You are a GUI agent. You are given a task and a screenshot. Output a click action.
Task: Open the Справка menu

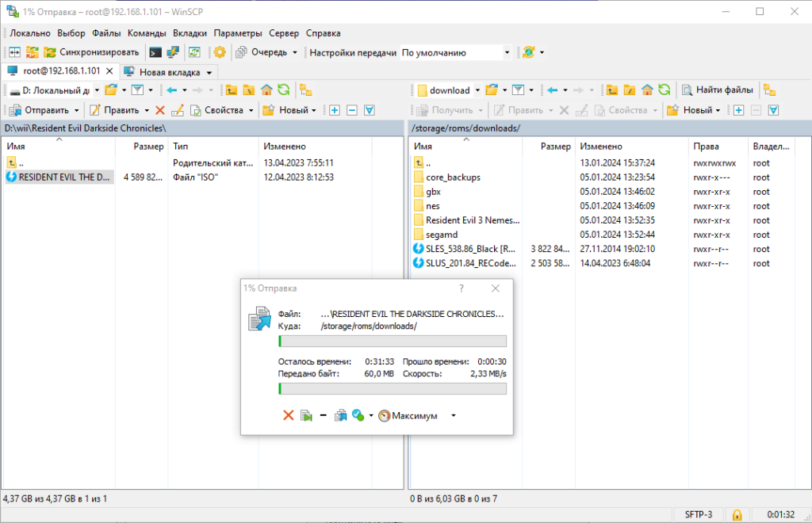click(324, 33)
